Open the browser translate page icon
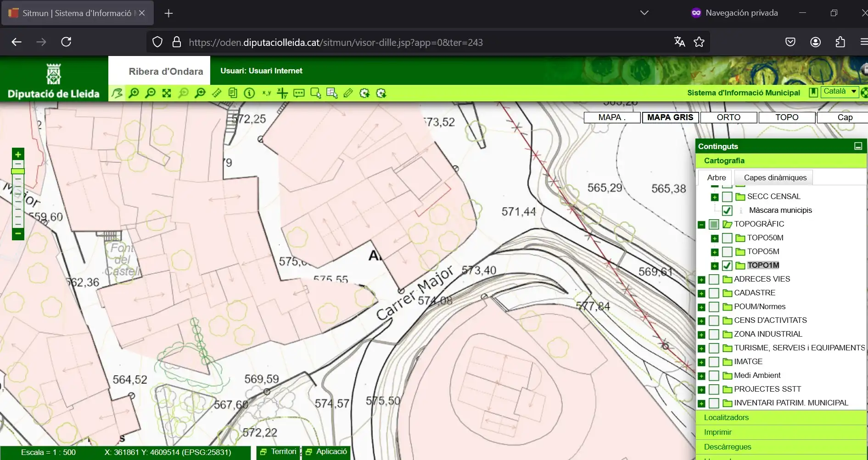 pyautogui.click(x=679, y=42)
